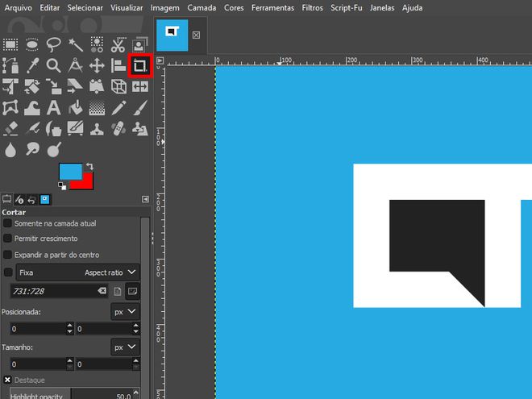This screenshot has height=399, width=532.
Task: Select the Scale tool
Action: (x=54, y=86)
